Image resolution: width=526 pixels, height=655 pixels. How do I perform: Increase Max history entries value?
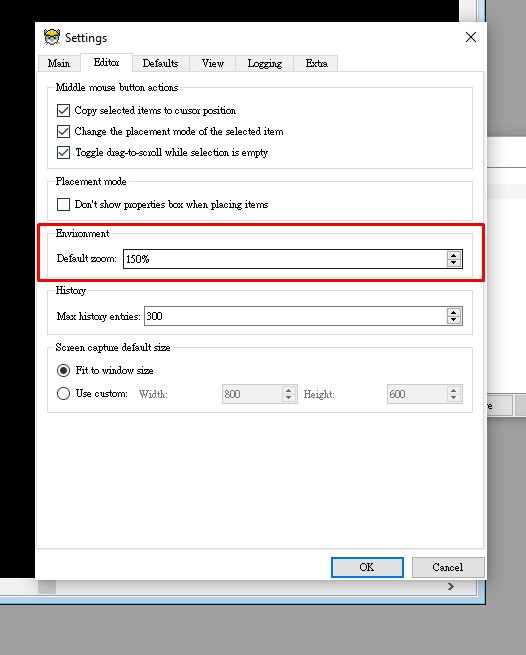(x=454, y=312)
